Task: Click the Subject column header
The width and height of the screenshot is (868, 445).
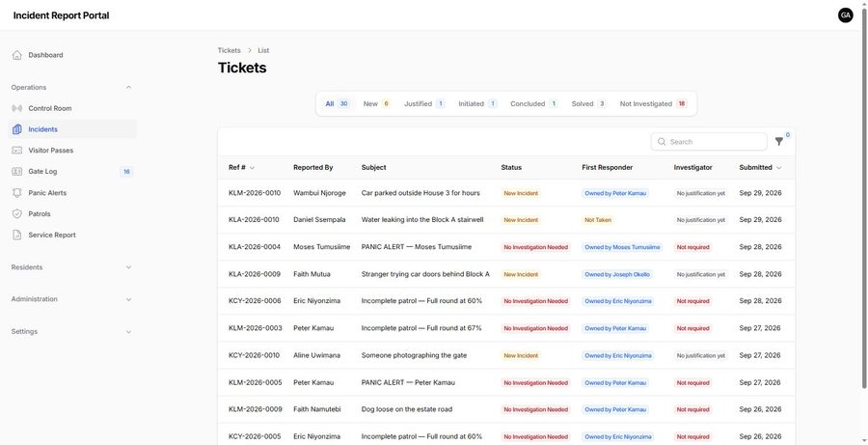Action: (x=373, y=167)
